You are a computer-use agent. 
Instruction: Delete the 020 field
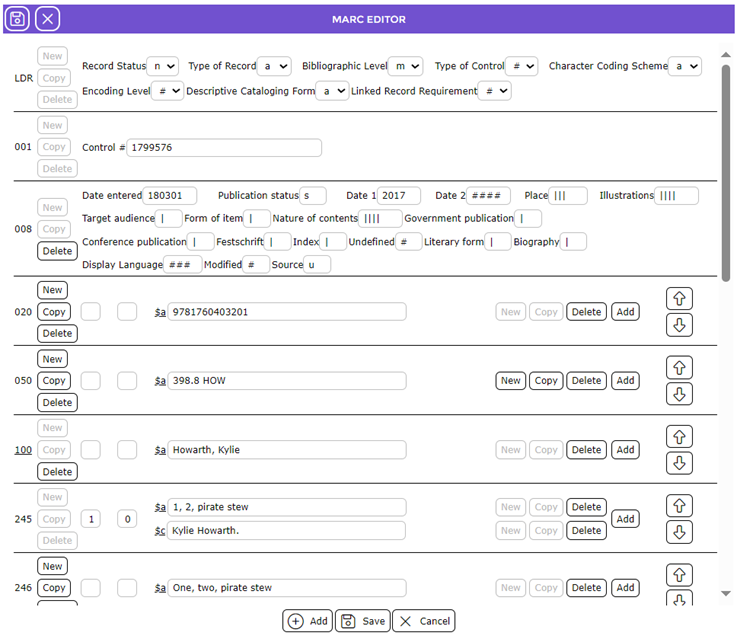[x=57, y=334]
